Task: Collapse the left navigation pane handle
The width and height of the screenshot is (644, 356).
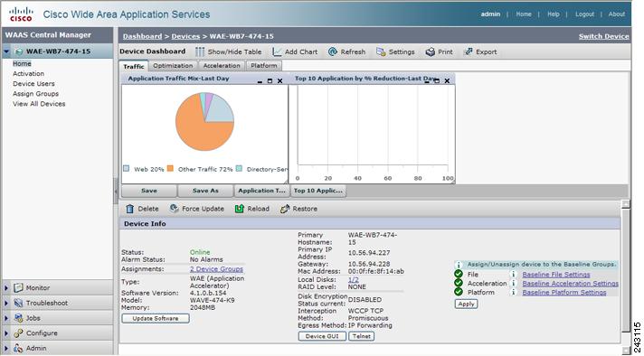Action: pos(116,192)
